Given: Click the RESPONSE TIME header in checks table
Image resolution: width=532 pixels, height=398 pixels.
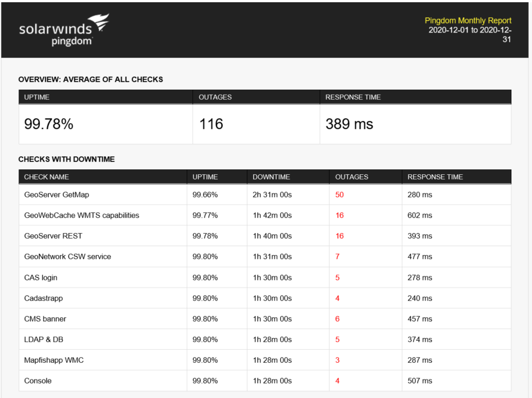Looking at the screenshot, I should pos(435,177).
